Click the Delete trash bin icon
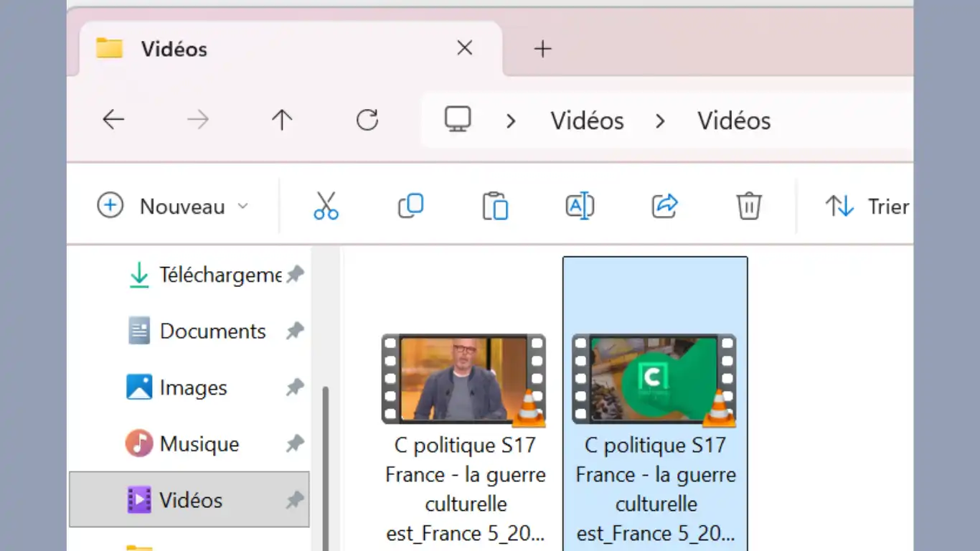This screenshot has width=980, height=551. [x=748, y=207]
